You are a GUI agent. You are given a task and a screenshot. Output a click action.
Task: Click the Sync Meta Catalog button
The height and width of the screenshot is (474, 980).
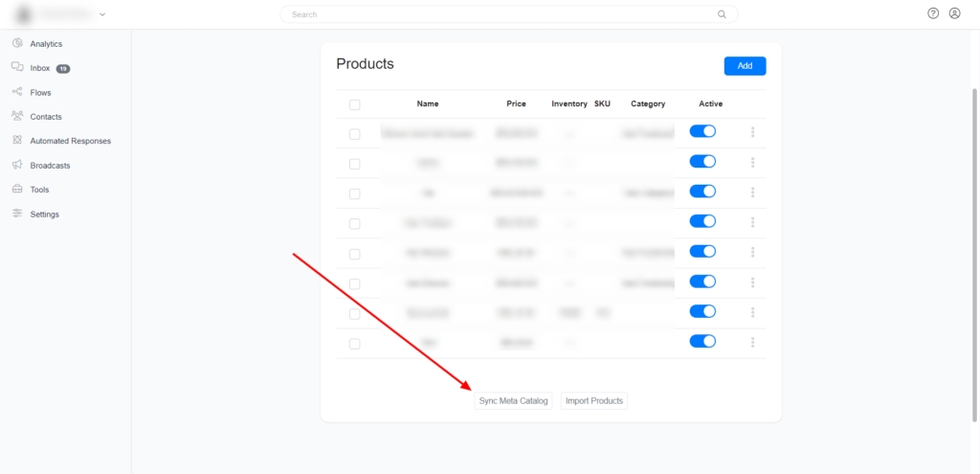(x=513, y=401)
